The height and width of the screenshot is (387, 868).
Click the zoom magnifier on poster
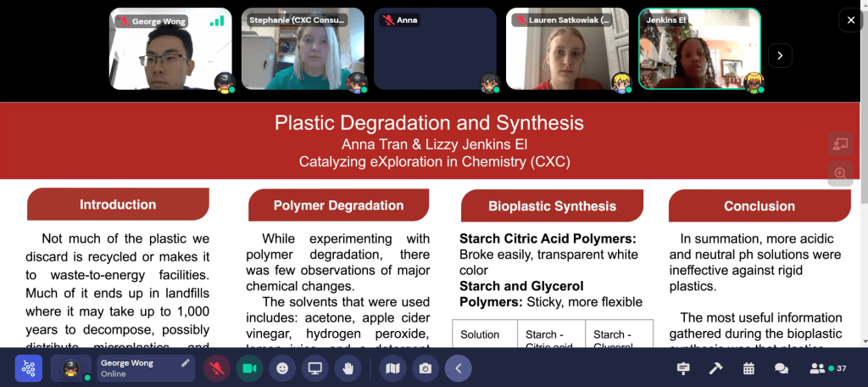pos(840,173)
